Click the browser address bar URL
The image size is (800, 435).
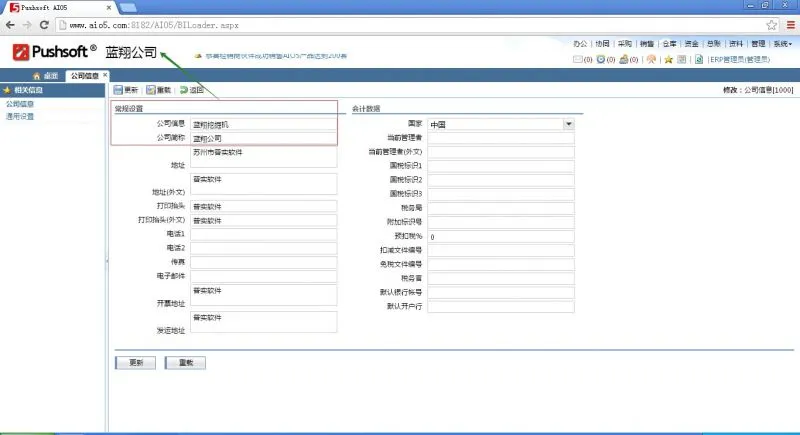pyautogui.click(x=154, y=25)
